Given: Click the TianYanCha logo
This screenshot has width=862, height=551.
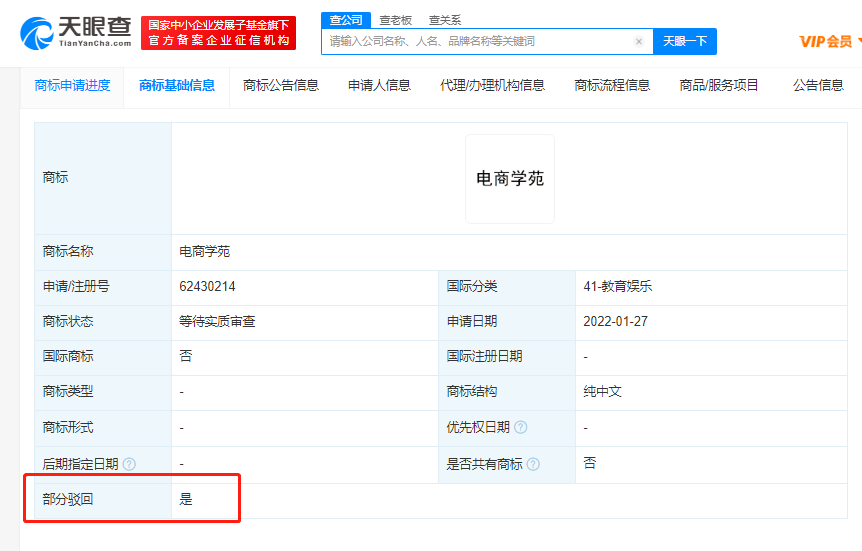Looking at the screenshot, I should point(75,33).
